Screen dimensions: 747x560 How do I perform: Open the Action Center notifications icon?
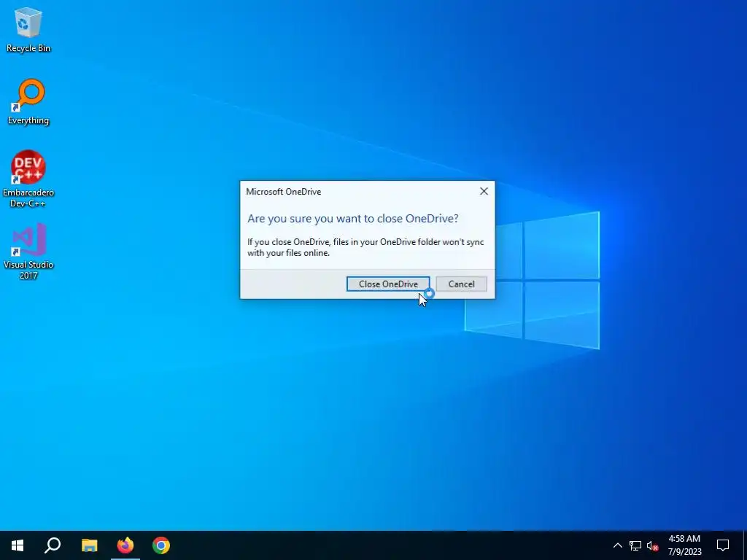tap(723, 545)
